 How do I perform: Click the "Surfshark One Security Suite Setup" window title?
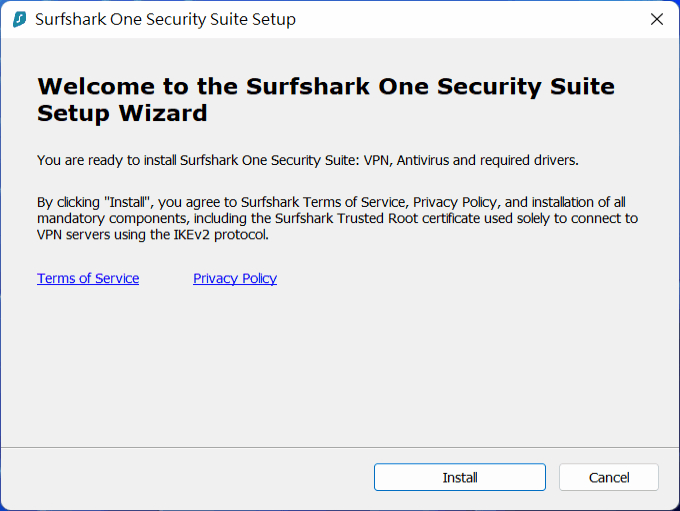[x=165, y=20]
